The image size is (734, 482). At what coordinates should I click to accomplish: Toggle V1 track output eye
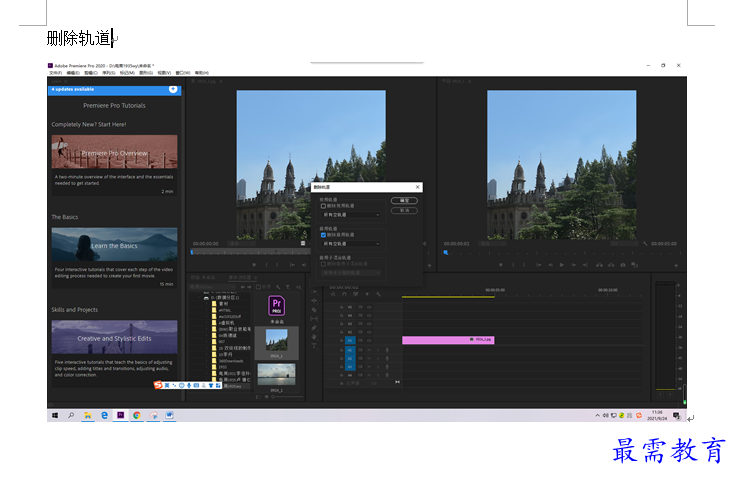[x=369, y=340]
